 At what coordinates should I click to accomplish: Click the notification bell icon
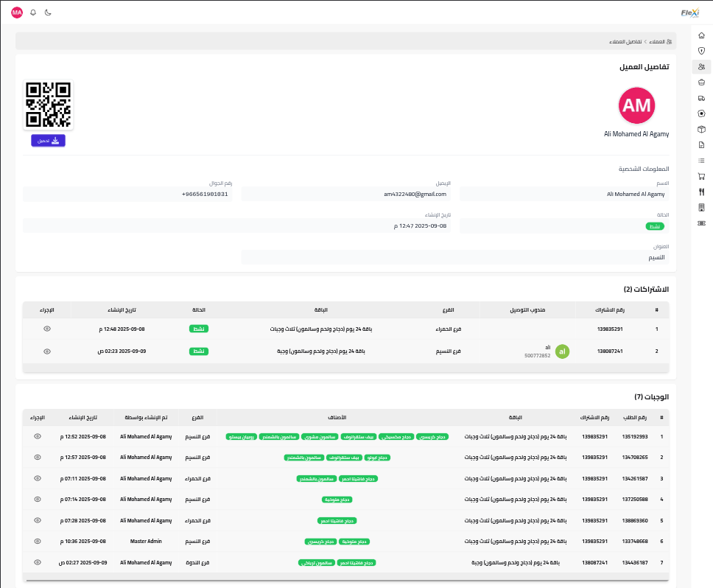(x=33, y=13)
